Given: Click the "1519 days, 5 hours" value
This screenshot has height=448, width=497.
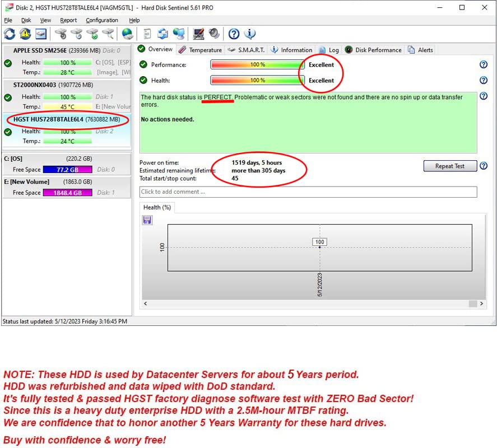Looking at the screenshot, I should 257,162.
